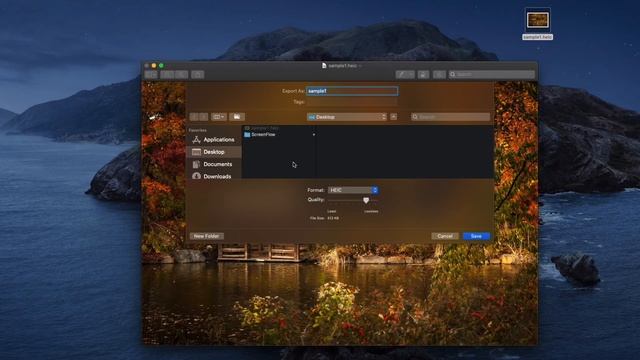Go forward in the file browser
Viewport: 640px width, 360px height.
[203, 117]
